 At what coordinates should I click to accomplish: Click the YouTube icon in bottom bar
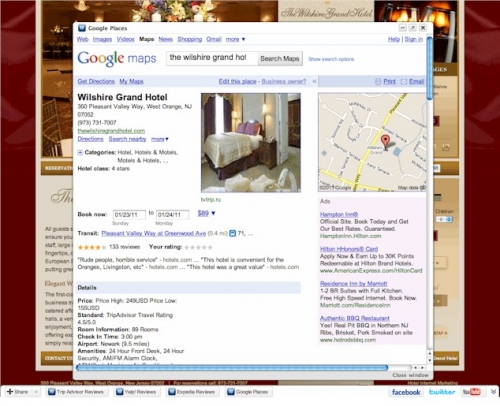click(471, 392)
